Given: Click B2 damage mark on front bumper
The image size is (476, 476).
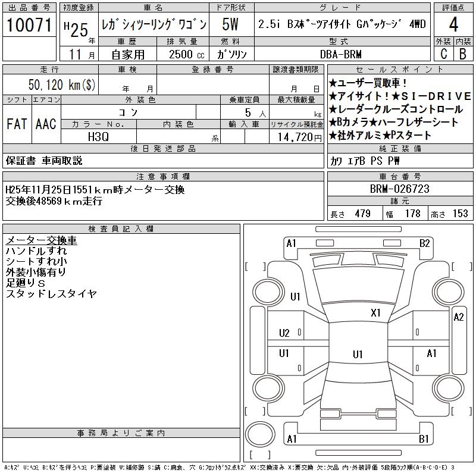Looking at the screenshot, I should 424,243.
